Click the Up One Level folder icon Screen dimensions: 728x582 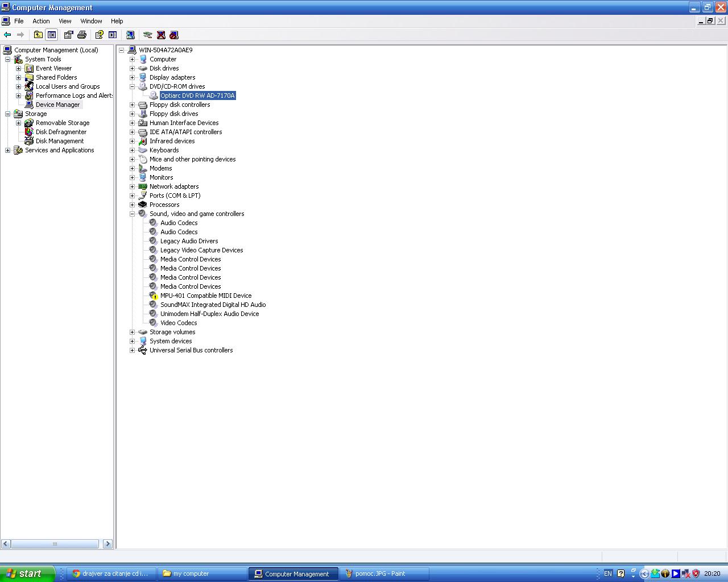tap(38, 35)
